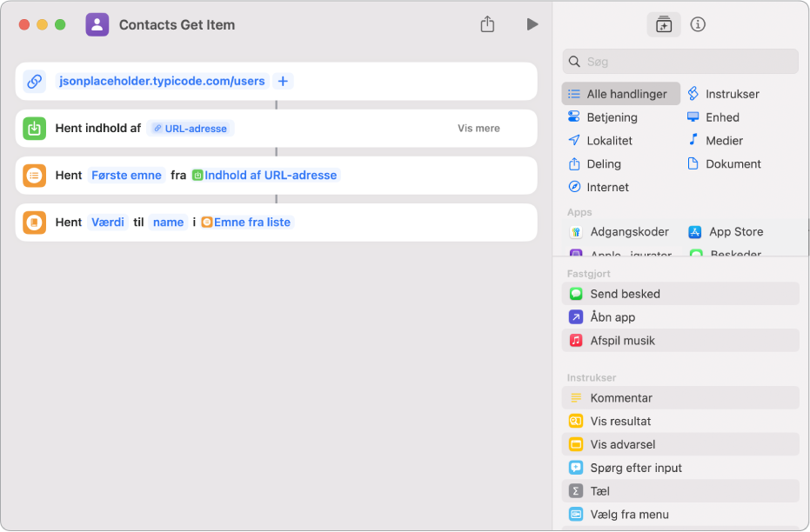Click the green download action icon
810x532 pixels.
tap(35, 128)
